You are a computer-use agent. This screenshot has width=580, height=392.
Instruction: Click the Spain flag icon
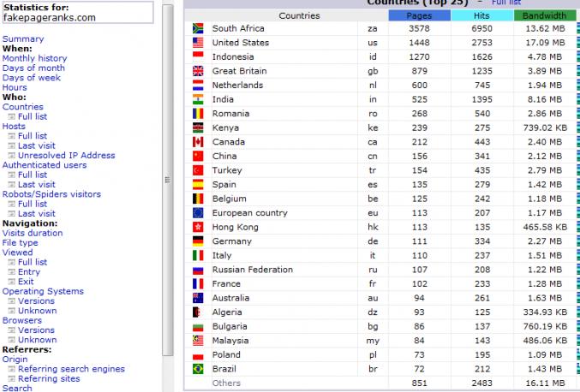198,184
